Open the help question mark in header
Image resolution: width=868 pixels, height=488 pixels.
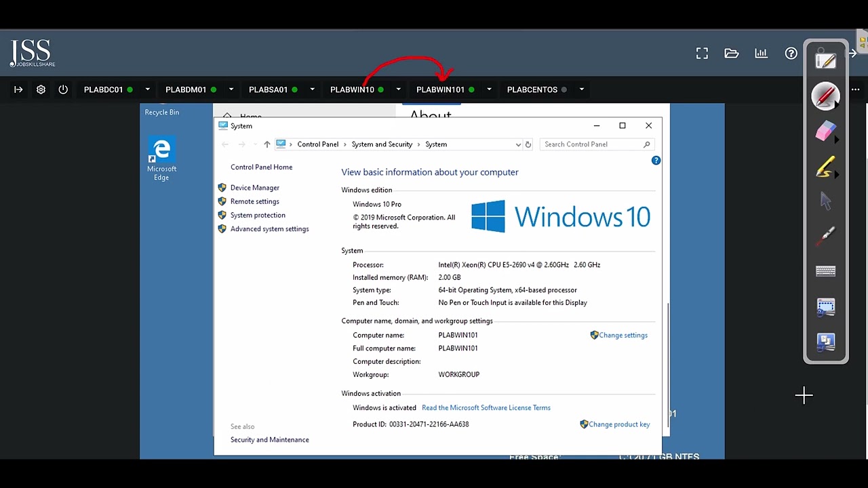791,54
